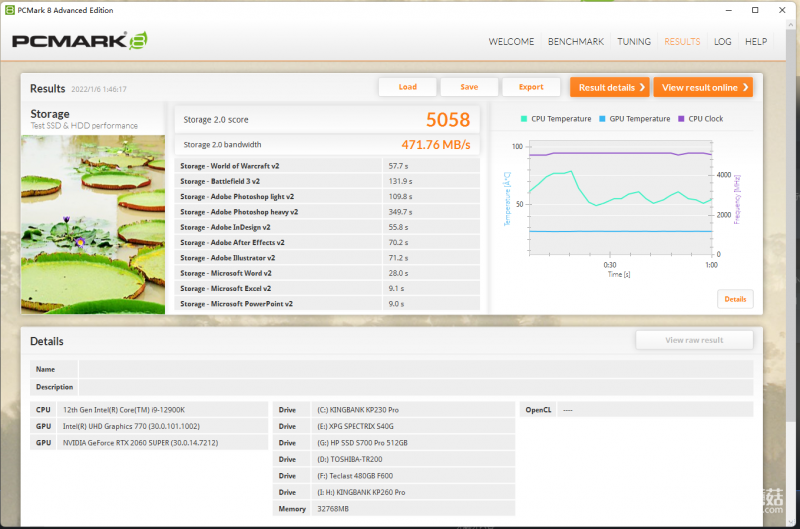Click the Storage water lily thumbnail

tap(93, 224)
